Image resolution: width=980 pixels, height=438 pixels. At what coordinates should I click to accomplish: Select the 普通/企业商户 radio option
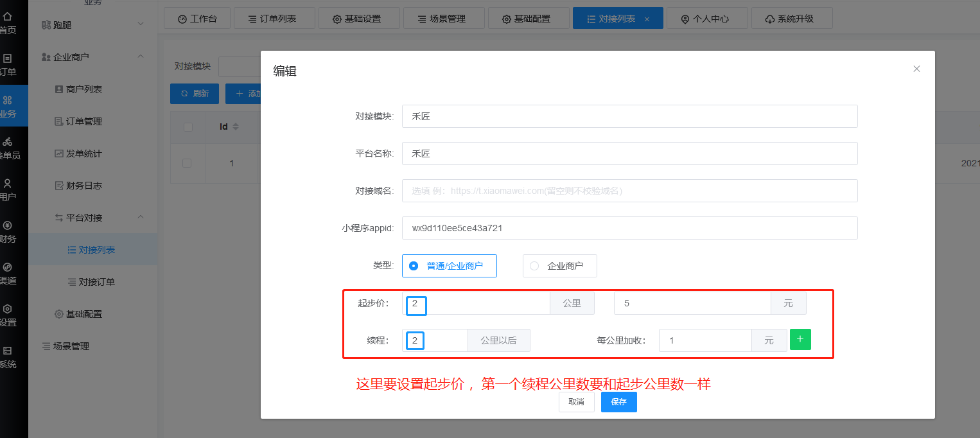449,266
